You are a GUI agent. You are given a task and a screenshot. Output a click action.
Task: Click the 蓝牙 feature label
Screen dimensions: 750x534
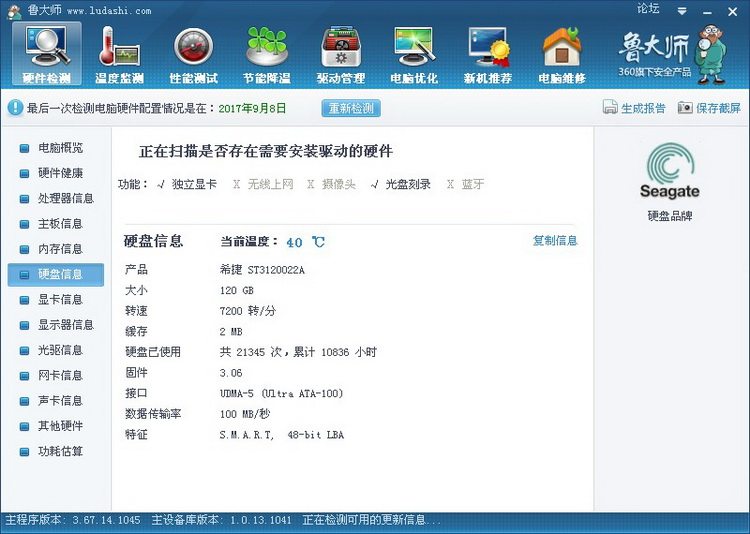click(x=473, y=184)
